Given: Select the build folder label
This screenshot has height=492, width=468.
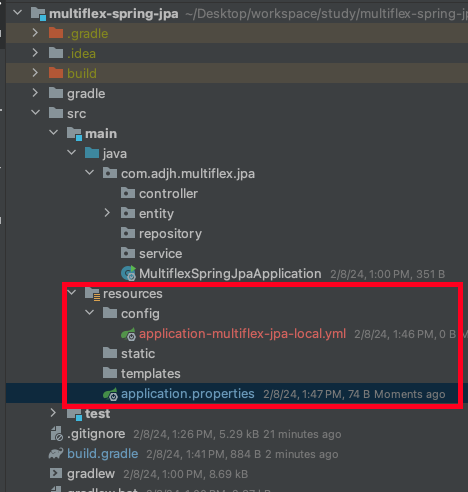Looking at the screenshot, I should [x=82, y=73].
